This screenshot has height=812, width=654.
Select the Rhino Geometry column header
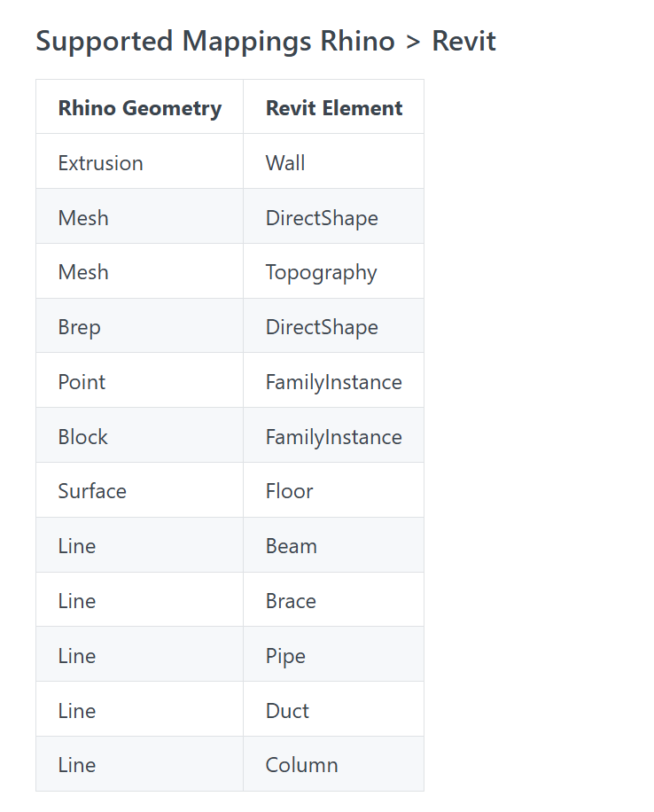click(139, 107)
